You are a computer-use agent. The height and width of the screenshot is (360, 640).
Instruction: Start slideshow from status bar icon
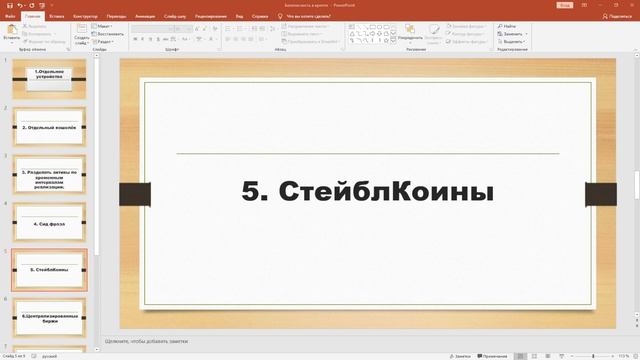click(562, 356)
